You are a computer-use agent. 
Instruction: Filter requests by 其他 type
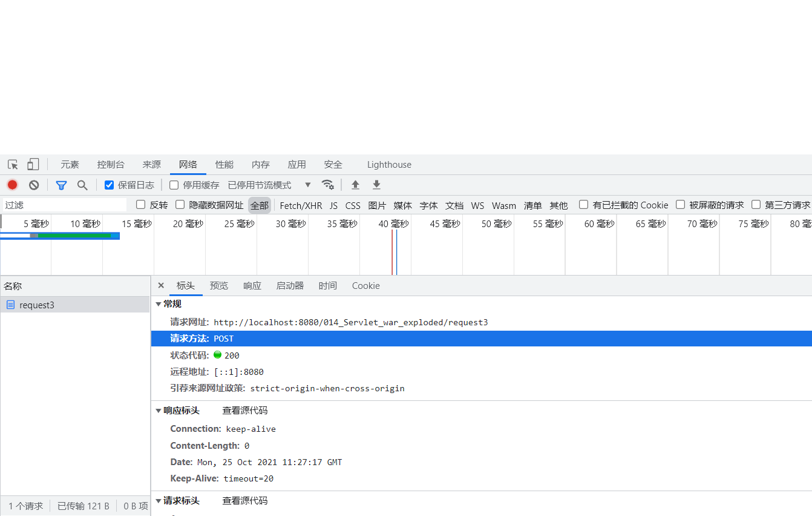[559, 205]
